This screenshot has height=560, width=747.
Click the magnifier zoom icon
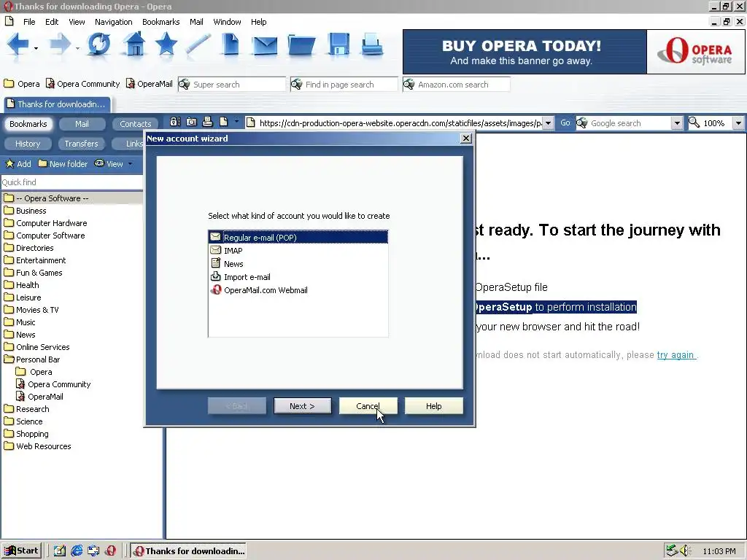694,122
